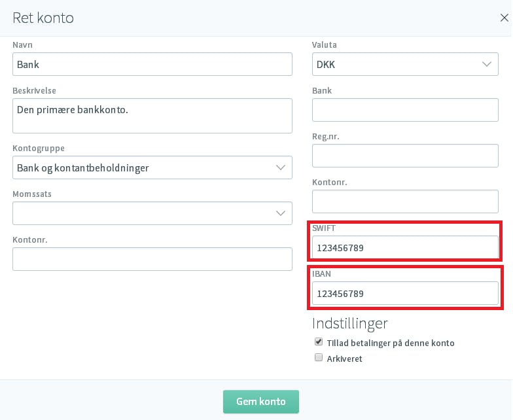Focus the Navn input field
513x420 pixels.
tap(152, 64)
